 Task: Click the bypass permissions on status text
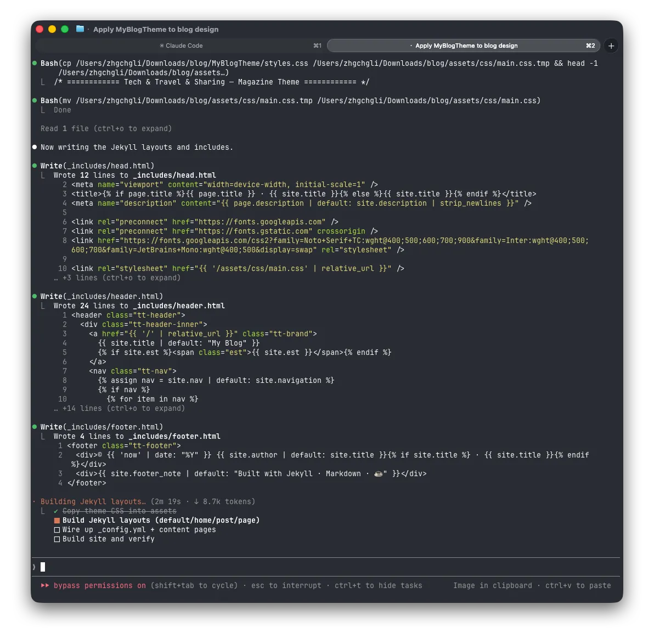pyautogui.click(x=99, y=585)
